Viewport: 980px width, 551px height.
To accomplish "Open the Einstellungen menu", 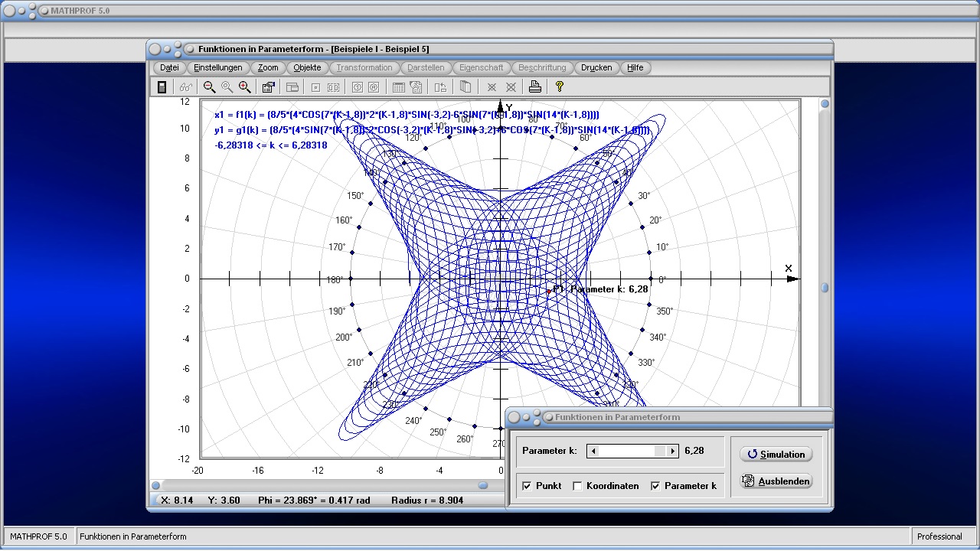I will tap(218, 67).
